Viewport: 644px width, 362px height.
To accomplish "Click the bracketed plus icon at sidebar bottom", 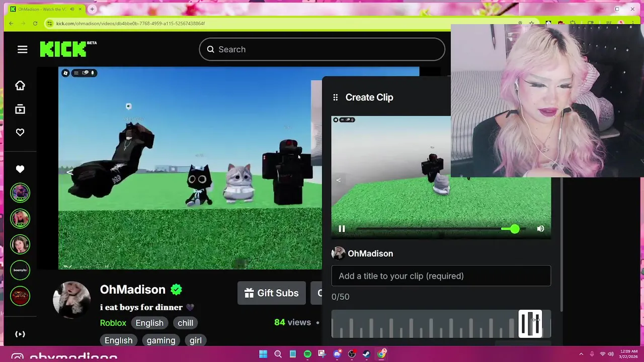I will point(20,334).
